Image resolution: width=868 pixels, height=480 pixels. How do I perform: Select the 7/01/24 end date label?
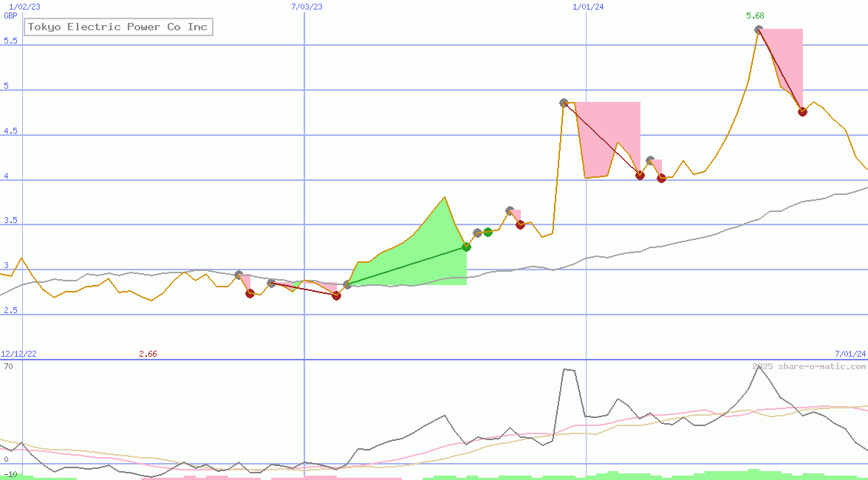click(850, 354)
